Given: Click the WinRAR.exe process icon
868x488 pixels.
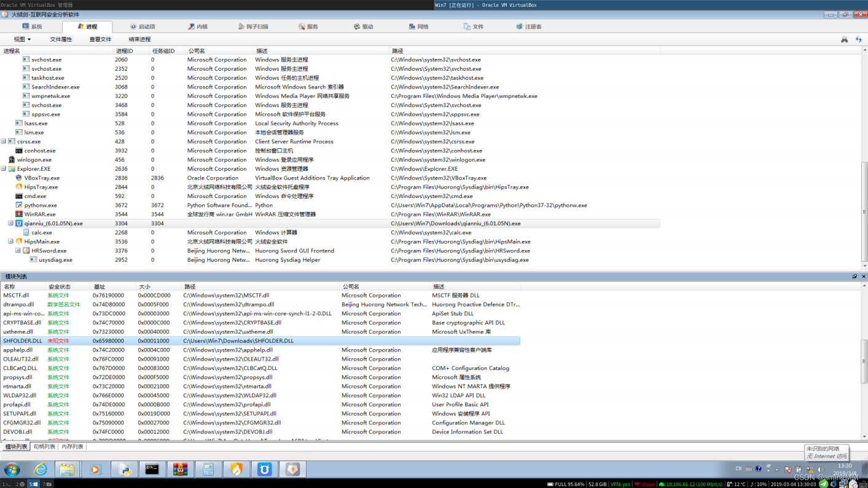Looking at the screenshot, I should 19,214.
